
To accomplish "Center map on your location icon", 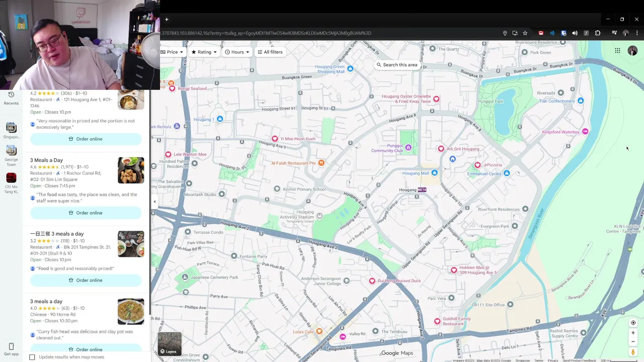I will [x=633, y=323].
